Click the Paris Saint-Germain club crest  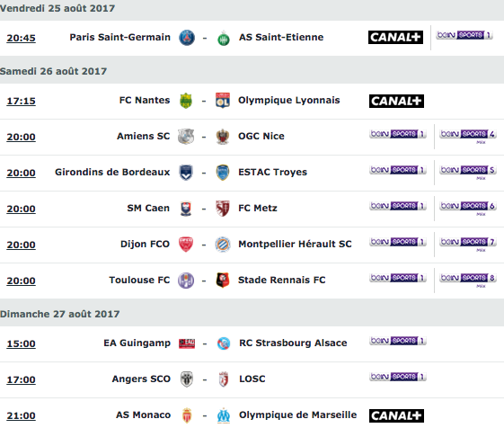click(187, 38)
